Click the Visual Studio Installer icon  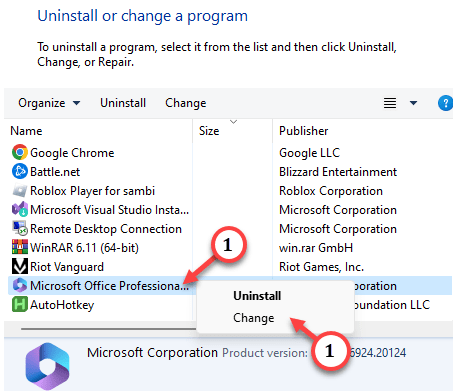20,210
